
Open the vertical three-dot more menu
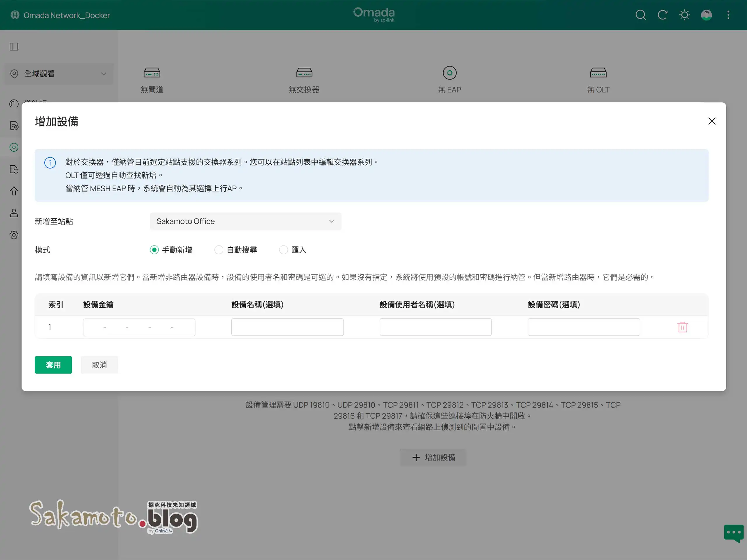tap(728, 15)
